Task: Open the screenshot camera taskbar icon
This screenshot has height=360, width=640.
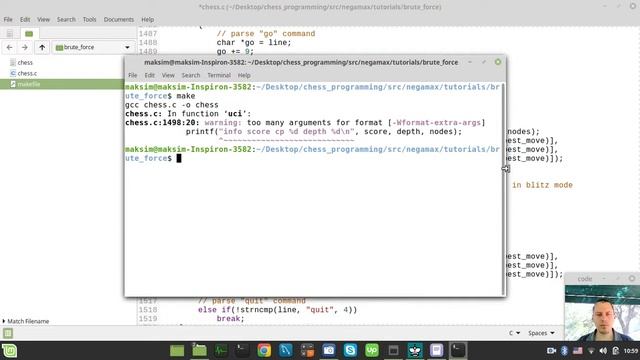Action: pos(329,351)
